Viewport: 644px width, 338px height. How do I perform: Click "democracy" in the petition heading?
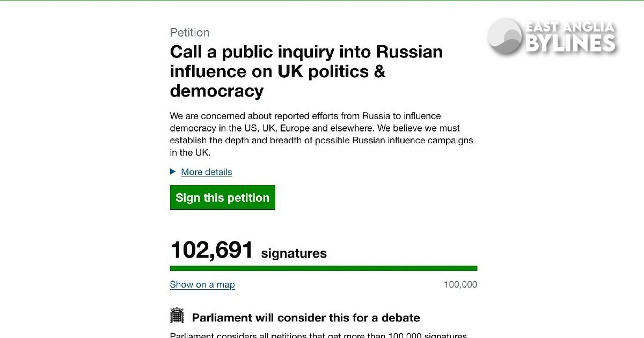coord(217,91)
